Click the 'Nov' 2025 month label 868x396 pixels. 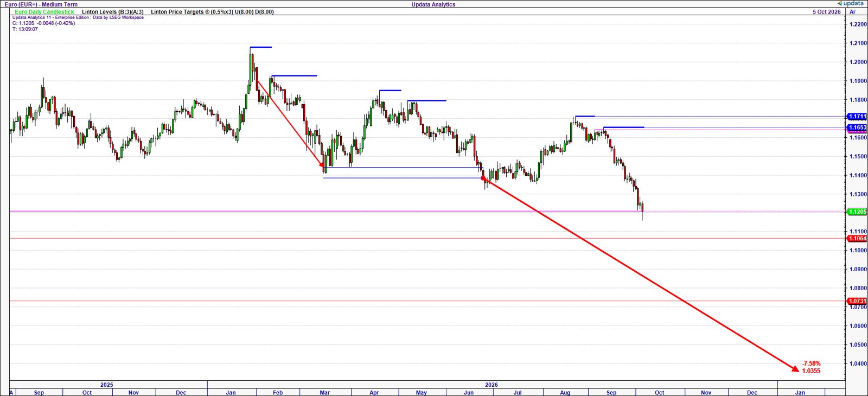pos(133,392)
